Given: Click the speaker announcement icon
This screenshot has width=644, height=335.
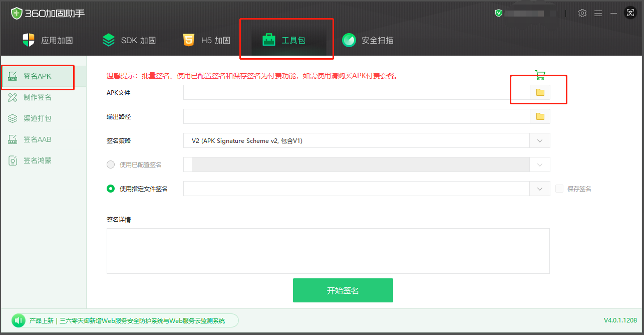Looking at the screenshot, I should pyautogui.click(x=19, y=320).
